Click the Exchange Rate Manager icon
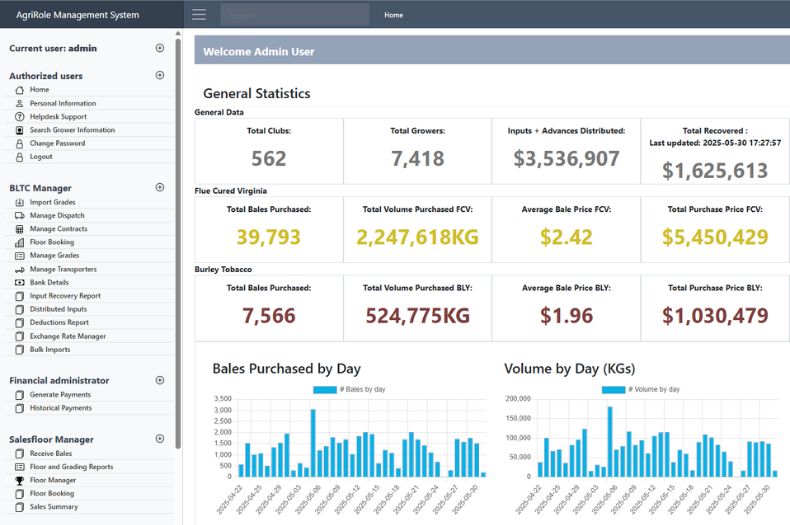 [20, 336]
